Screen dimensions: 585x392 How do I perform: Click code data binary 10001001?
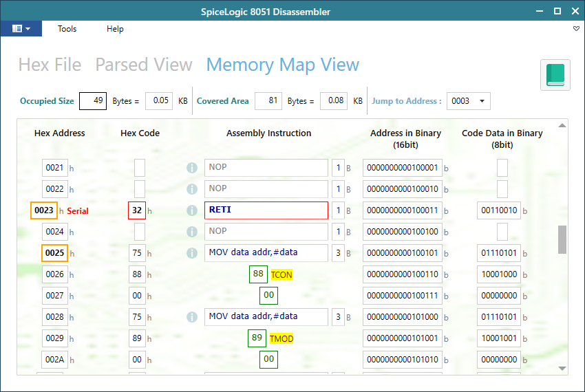coord(499,338)
